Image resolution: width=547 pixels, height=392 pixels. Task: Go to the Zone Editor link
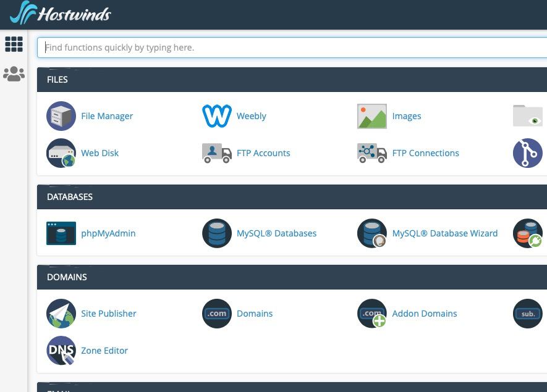click(x=104, y=351)
